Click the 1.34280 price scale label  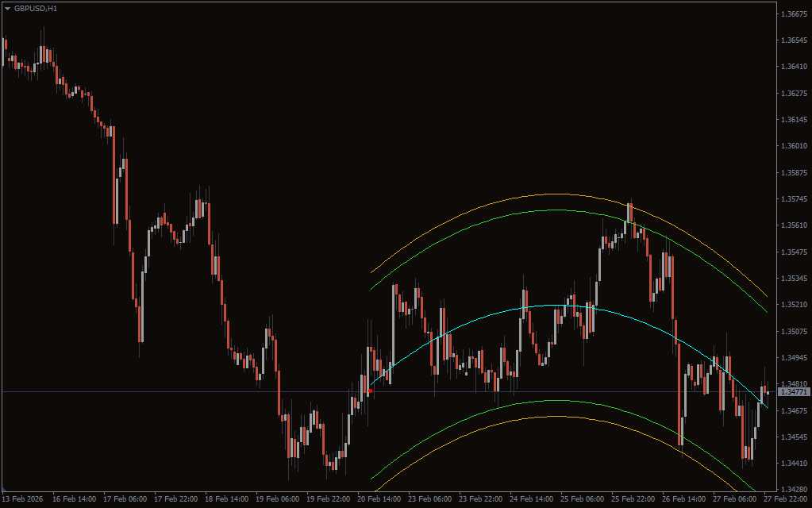coord(793,489)
